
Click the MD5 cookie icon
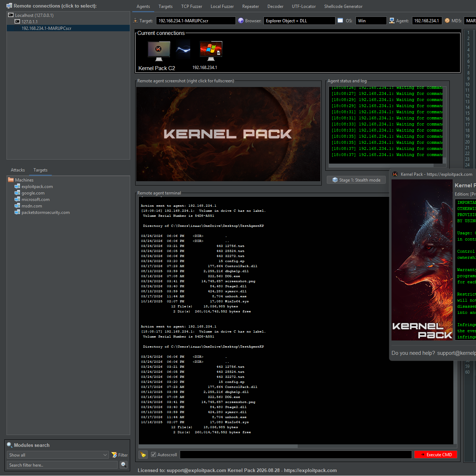point(447,20)
